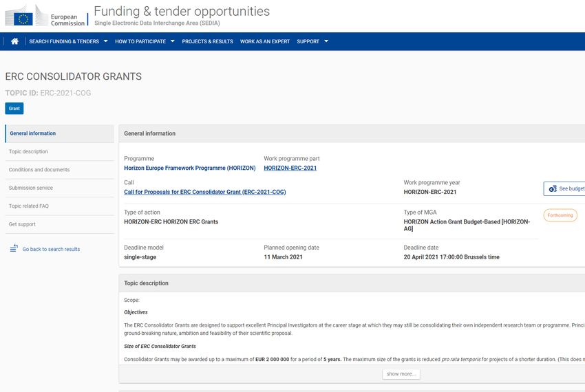
Task: Click the Work programme year HORIZON-ERC-2021 value
Action: point(429,192)
